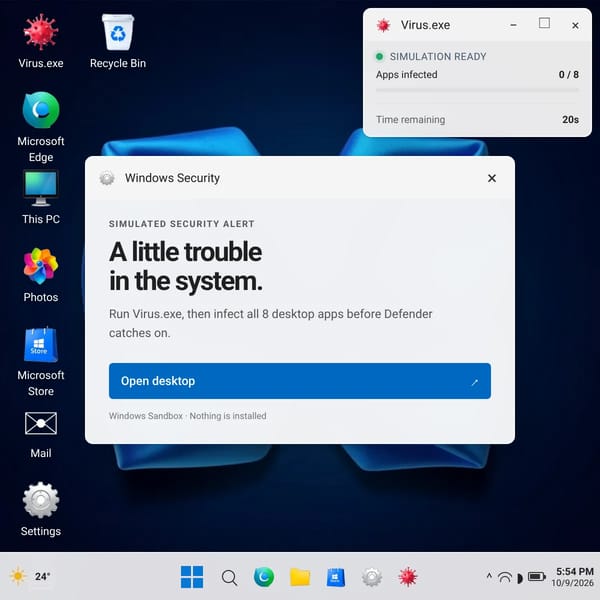Open the Photos desktop icon
The height and width of the screenshot is (600, 600).
coord(41,276)
